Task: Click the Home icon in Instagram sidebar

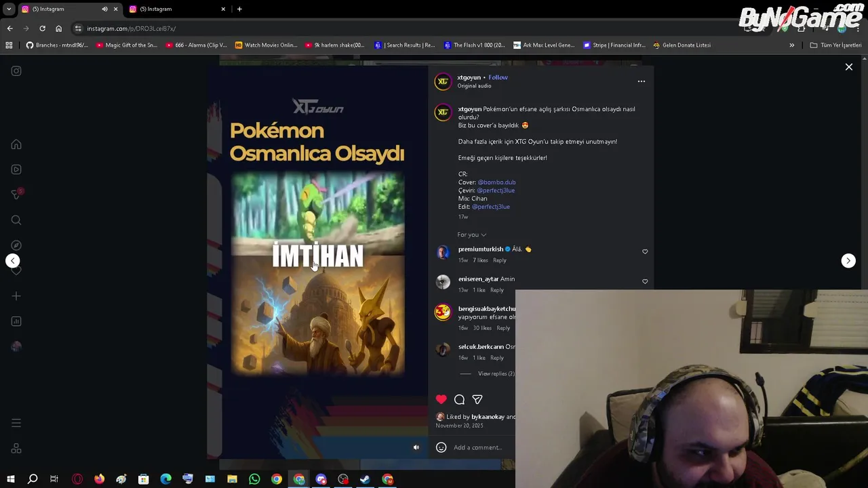Action: pyautogui.click(x=16, y=144)
